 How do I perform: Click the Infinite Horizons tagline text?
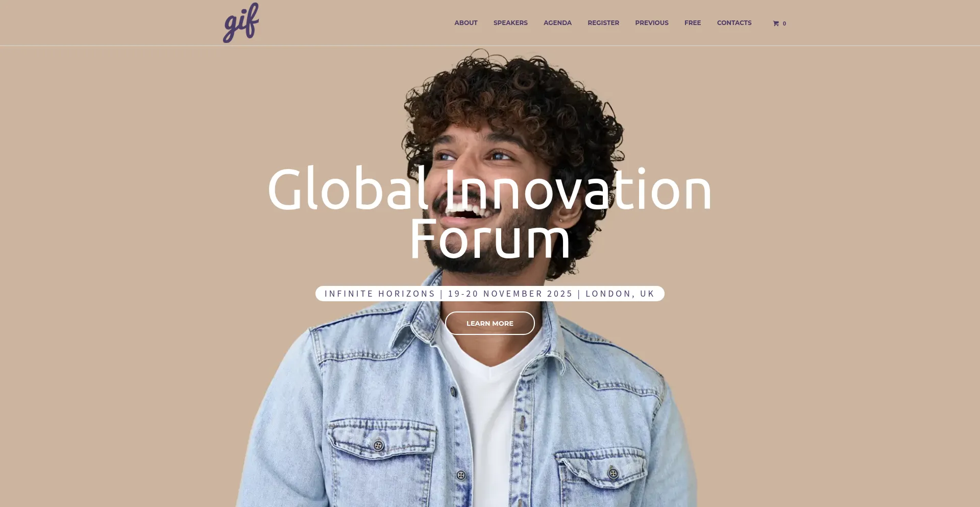[x=380, y=294]
